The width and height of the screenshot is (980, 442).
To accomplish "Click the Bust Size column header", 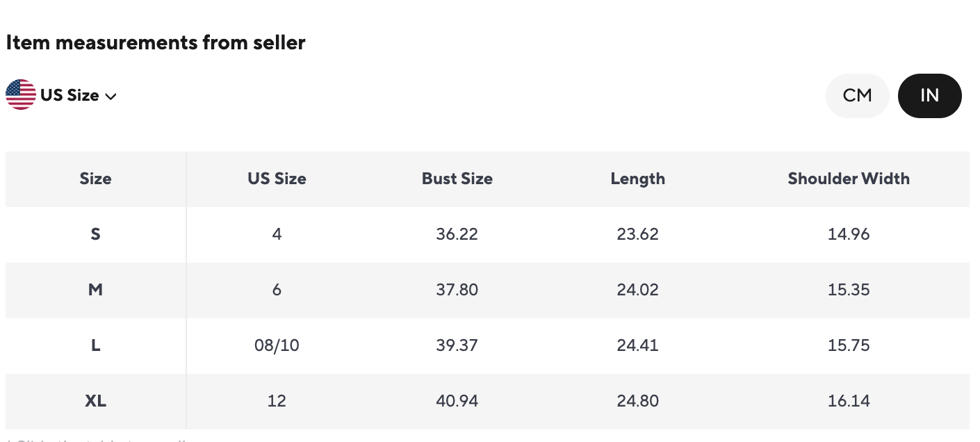I will [x=457, y=179].
